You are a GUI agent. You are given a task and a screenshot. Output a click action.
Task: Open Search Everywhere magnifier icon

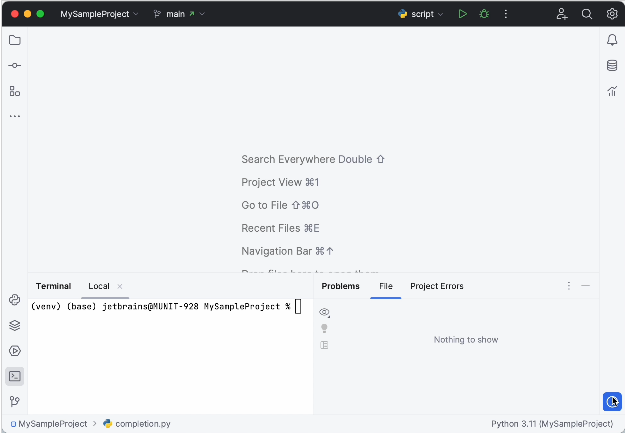pyautogui.click(x=587, y=14)
